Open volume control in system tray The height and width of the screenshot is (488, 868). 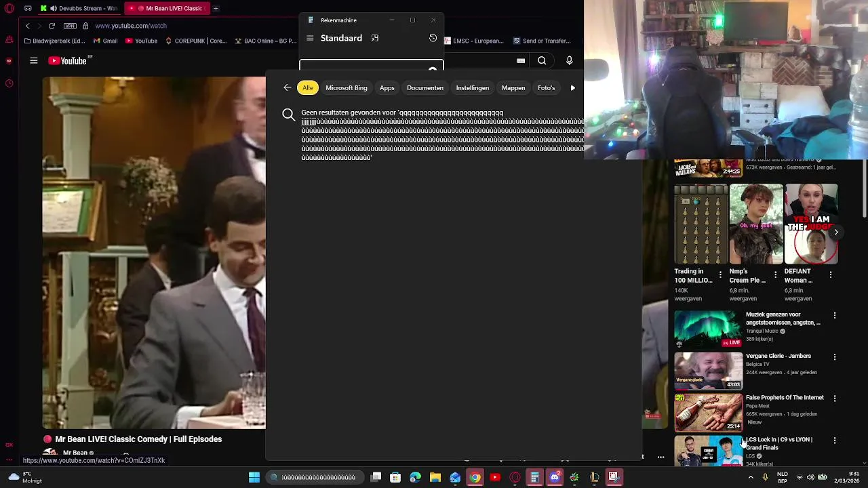[x=810, y=477]
